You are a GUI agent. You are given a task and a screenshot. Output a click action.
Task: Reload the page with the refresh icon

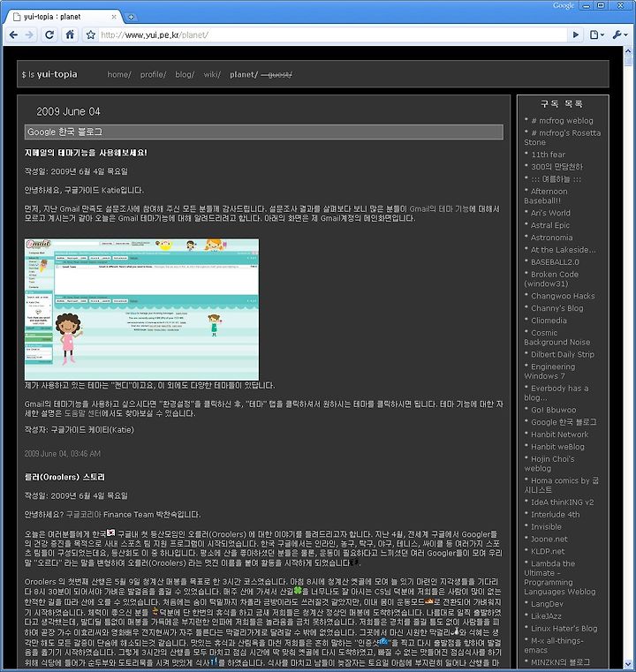pyautogui.click(x=49, y=34)
